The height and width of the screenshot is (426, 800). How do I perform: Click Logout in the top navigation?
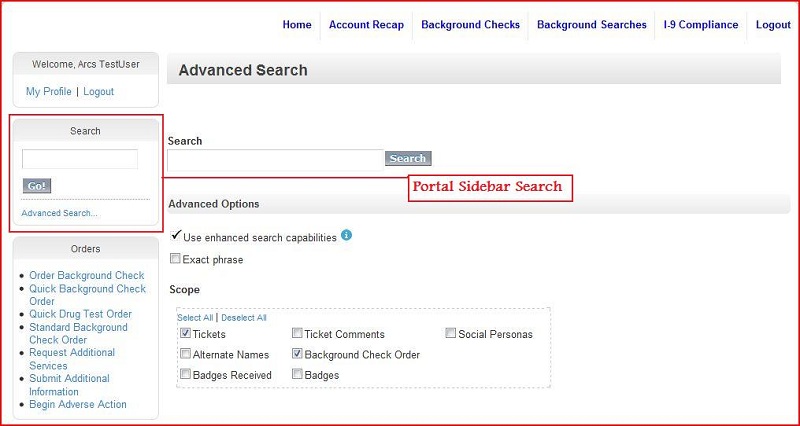(x=773, y=24)
